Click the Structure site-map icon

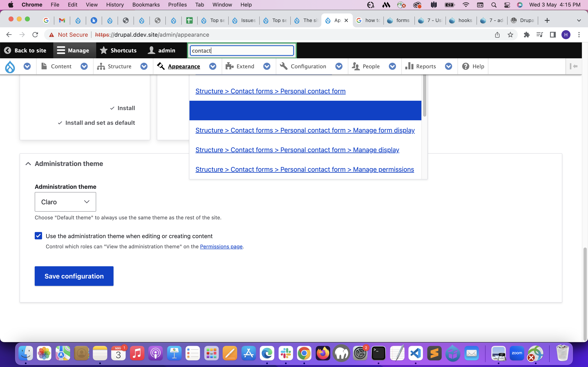(x=101, y=66)
